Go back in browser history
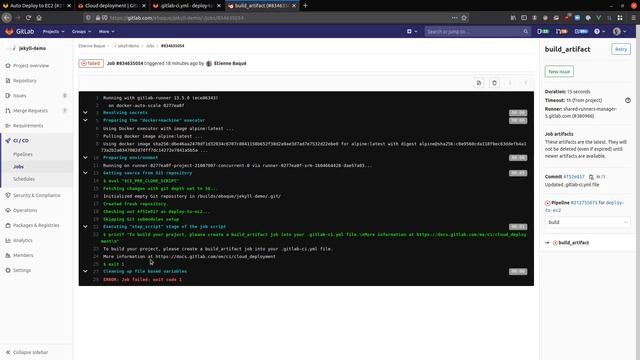The image size is (640, 360). [x=7, y=18]
